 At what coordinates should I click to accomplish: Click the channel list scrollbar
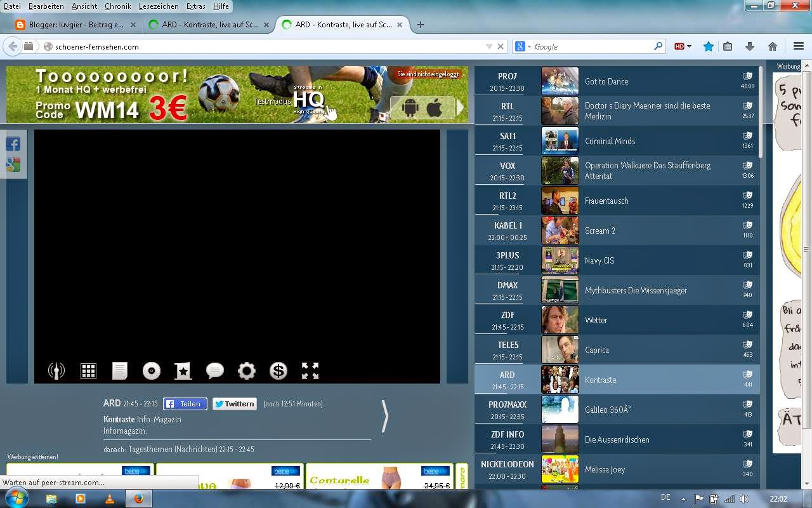(x=761, y=112)
